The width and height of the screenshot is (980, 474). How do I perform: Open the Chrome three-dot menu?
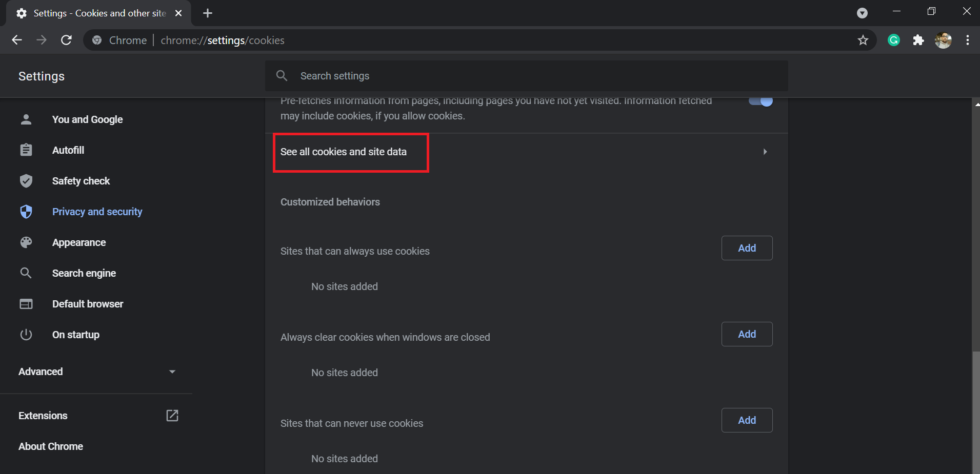(x=968, y=40)
